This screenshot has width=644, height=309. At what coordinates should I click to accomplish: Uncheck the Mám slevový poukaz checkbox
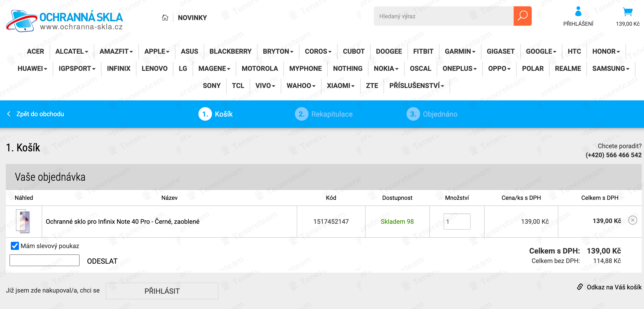[15, 246]
